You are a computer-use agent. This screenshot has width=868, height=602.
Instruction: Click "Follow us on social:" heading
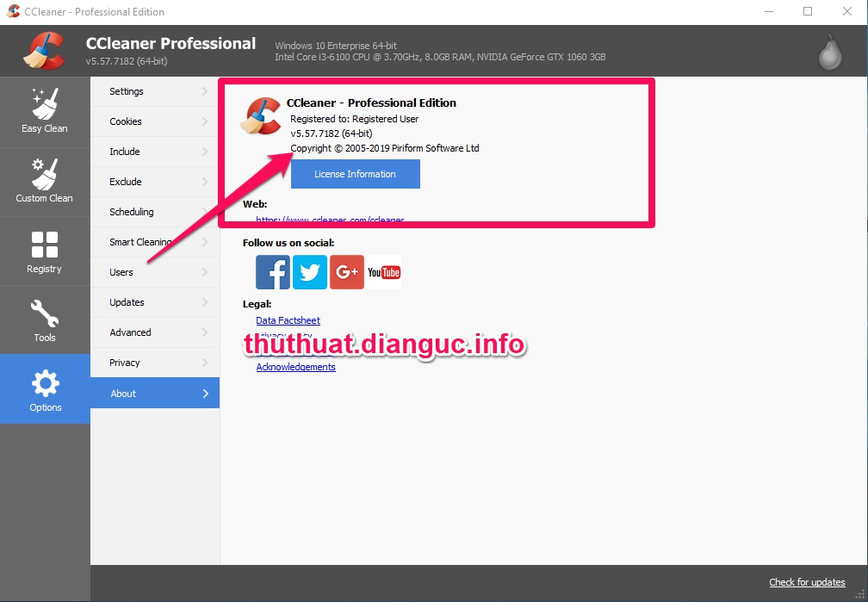coord(288,243)
